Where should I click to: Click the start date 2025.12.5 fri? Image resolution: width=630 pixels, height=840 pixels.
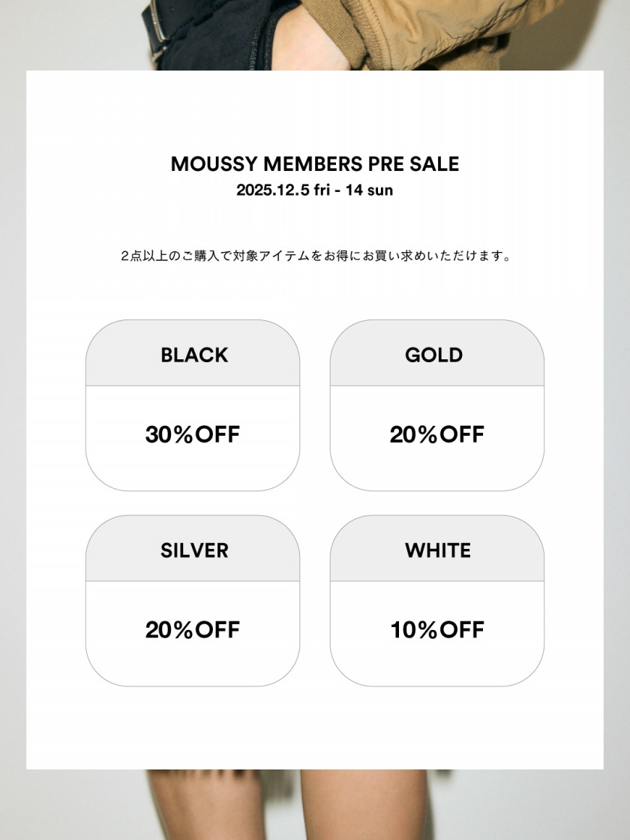click(x=283, y=190)
